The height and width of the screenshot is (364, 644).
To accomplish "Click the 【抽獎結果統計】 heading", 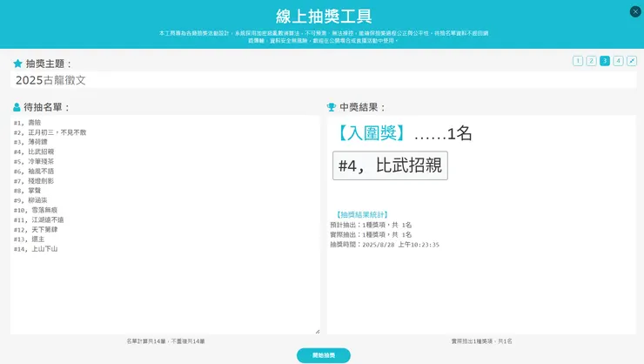I will tap(361, 214).
